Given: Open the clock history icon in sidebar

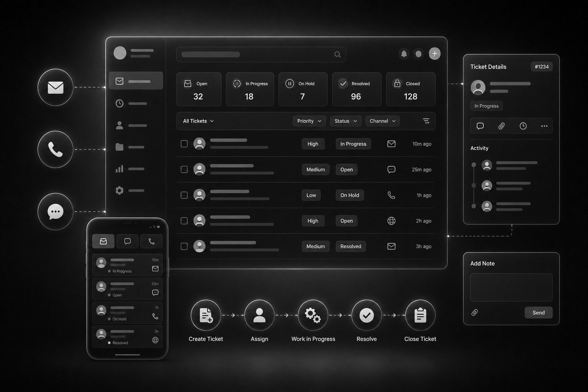Looking at the screenshot, I should (119, 103).
